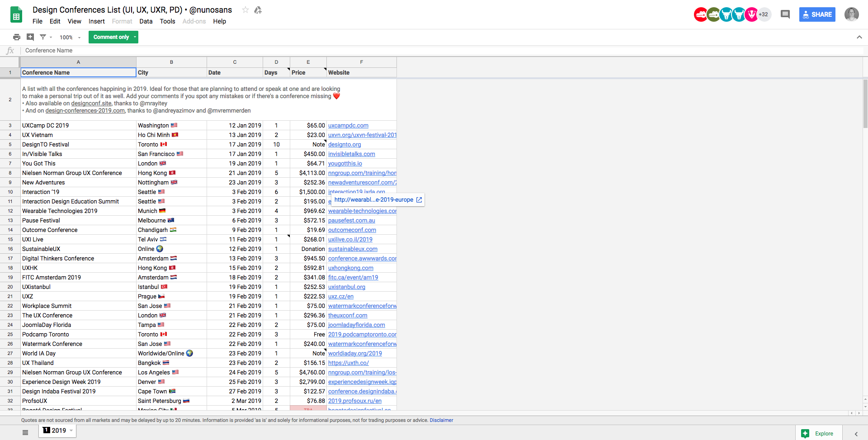Select the "Wearable Technologies 2019" cell

78,211
